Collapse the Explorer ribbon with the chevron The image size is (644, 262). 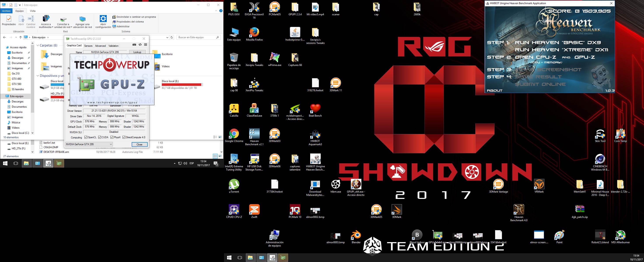click(216, 11)
